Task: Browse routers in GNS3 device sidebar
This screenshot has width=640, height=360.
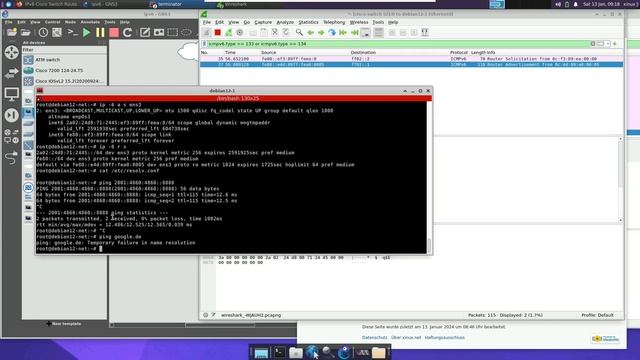Action: point(11,52)
